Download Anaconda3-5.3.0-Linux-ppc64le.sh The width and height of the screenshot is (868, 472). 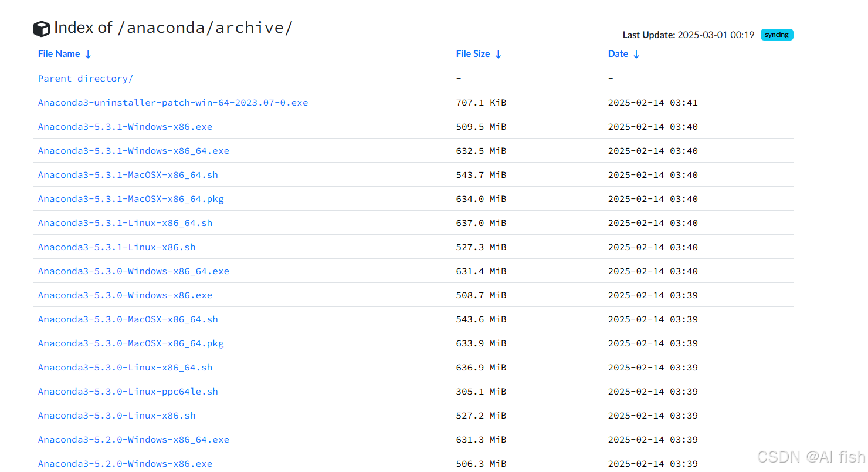click(128, 392)
